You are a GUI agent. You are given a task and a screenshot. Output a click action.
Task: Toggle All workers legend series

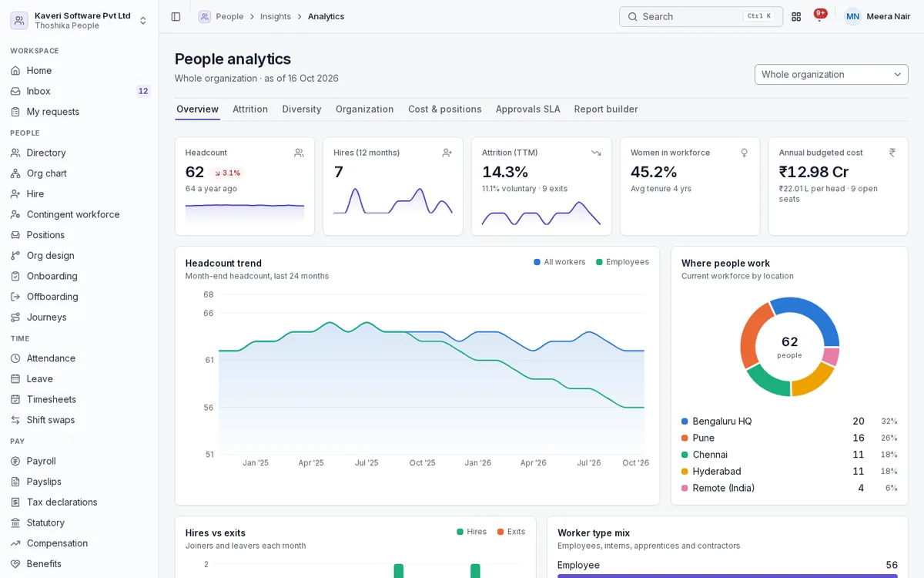560,262
